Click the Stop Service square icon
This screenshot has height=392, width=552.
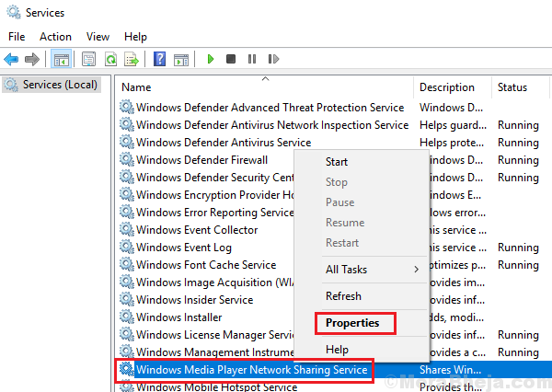click(231, 59)
